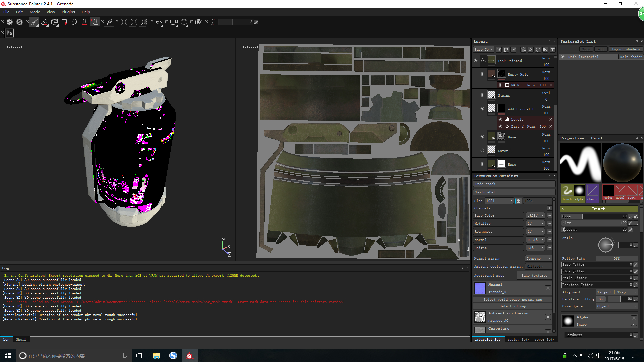Open the Plugins menu
This screenshot has width=644, height=362.
click(68, 12)
